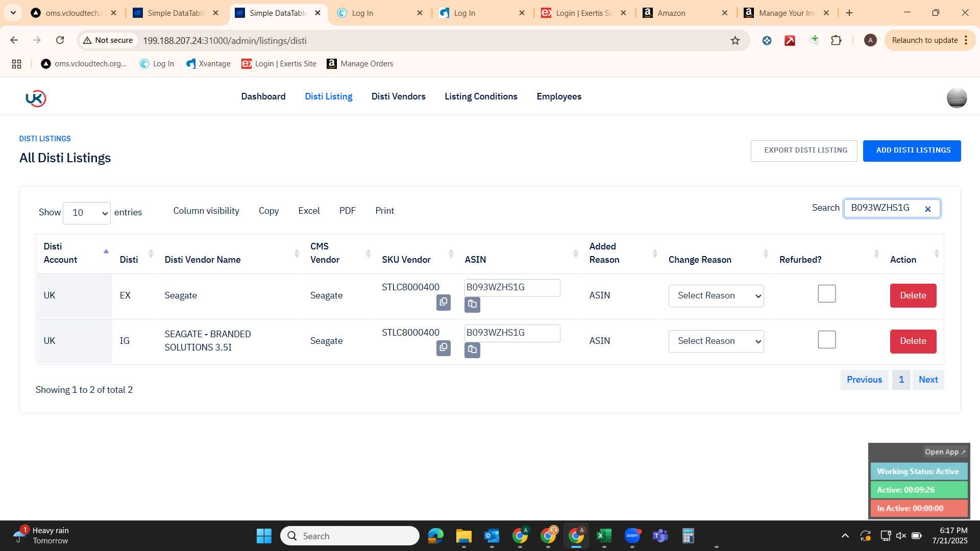Export table to Excel
The image size is (980, 551).
coord(309,211)
